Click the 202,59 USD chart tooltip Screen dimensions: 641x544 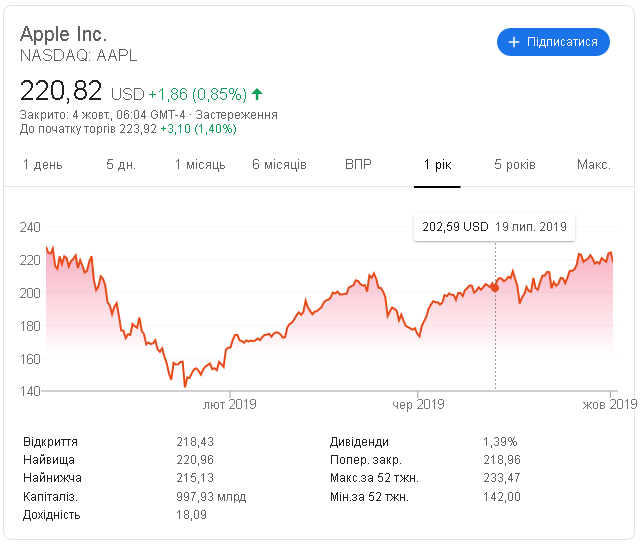[x=494, y=227]
